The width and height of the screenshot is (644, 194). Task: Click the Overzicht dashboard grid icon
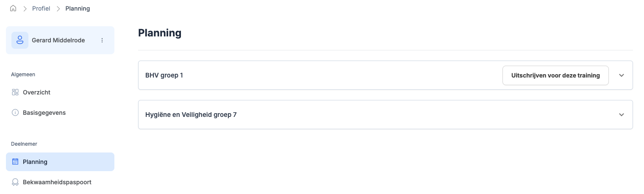coord(15,92)
